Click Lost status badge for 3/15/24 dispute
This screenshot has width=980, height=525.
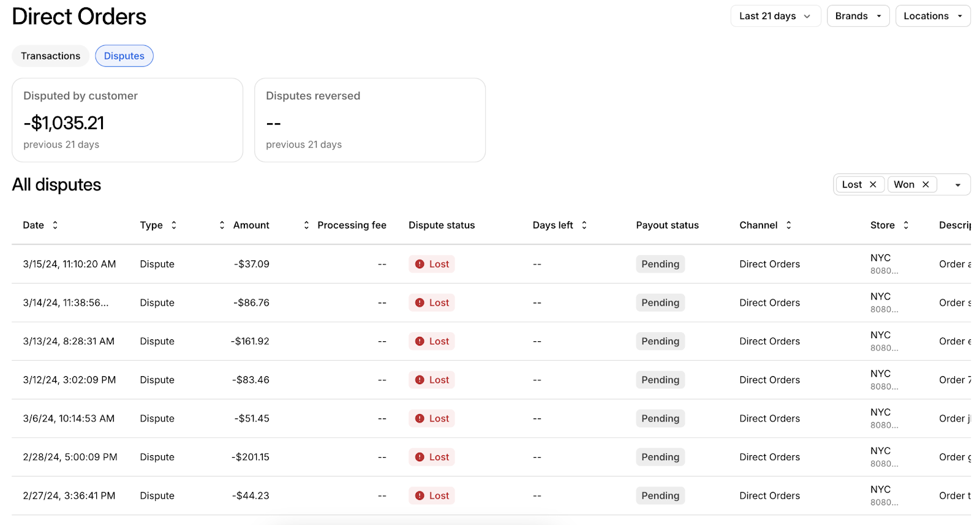[x=432, y=264]
